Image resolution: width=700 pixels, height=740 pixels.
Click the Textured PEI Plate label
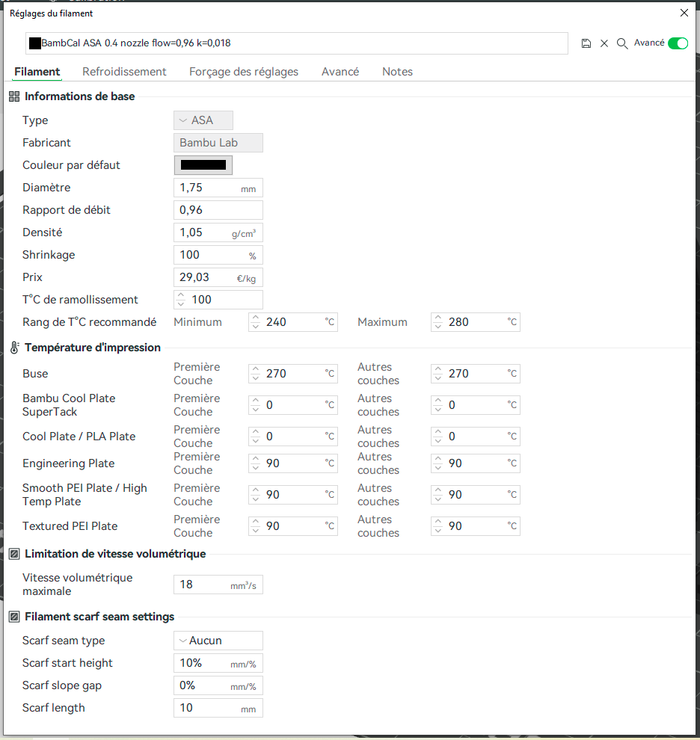(x=70, y=526)
